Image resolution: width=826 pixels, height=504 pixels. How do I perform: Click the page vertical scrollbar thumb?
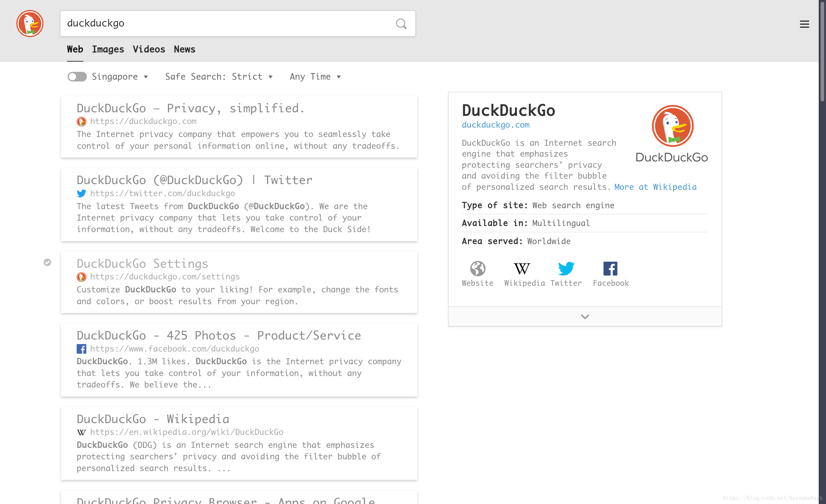[x=822, y=50]
